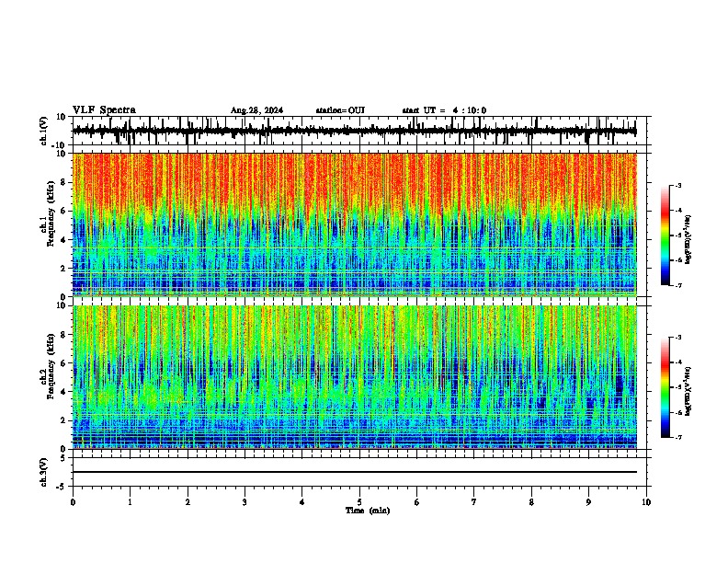The image size is (728, 563).
Task: Click time axis tick label "1"
Action: coord(130,502)
